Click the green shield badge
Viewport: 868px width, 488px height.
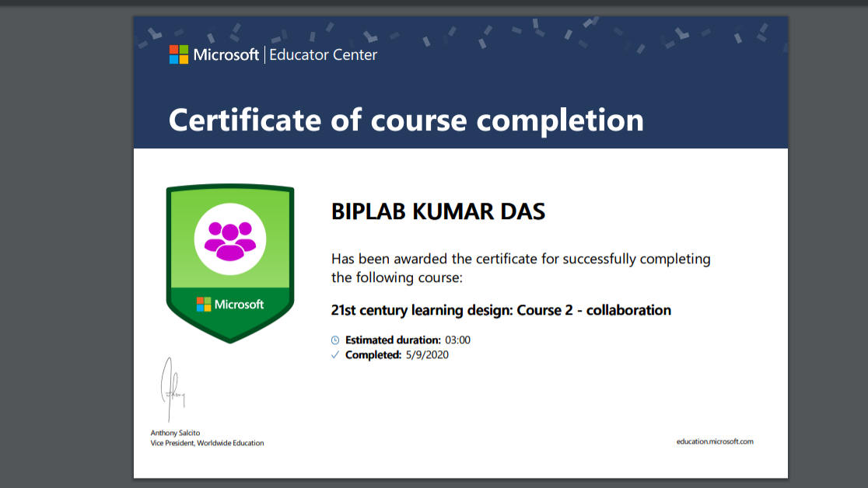[x=230, y=263]
